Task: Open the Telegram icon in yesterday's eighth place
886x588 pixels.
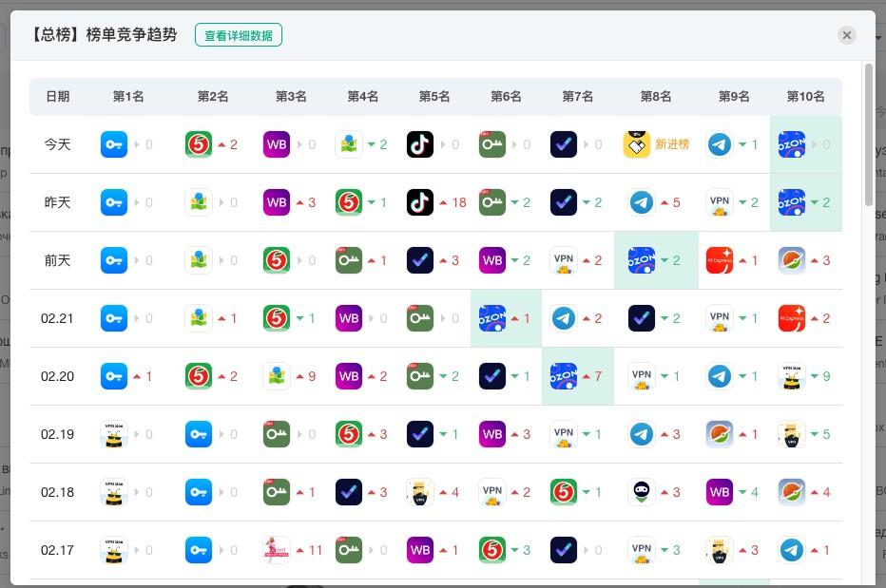Action: click(642, 202)
